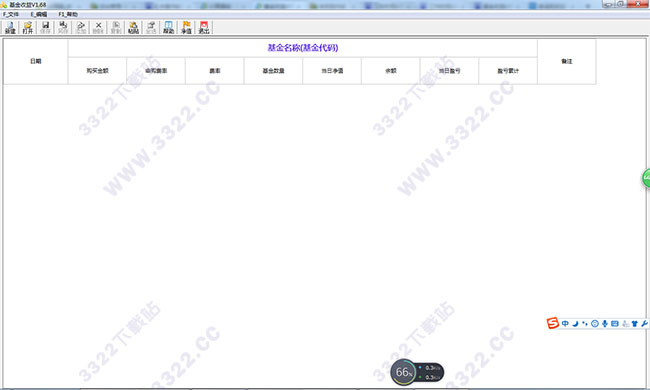The width and height of the screenshot is (650, 390).
Task: Click the delete X toolbar icon
Action: pyautogui.click(x=98, y=28)
